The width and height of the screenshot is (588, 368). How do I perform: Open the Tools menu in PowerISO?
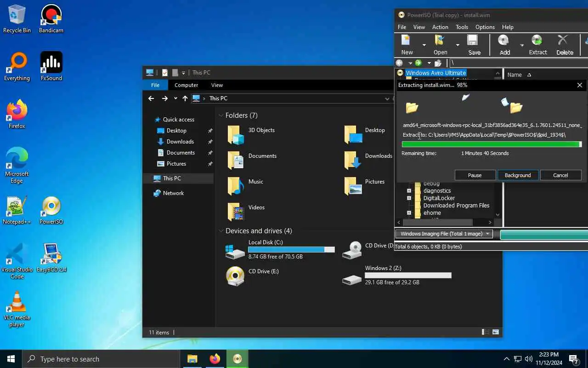click(462, 27)
